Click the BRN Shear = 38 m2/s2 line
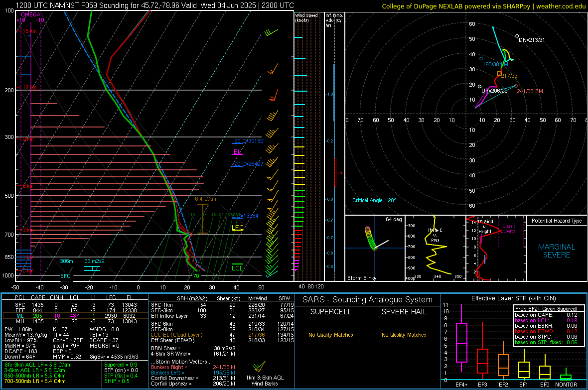588x390 pixels. 193,348
